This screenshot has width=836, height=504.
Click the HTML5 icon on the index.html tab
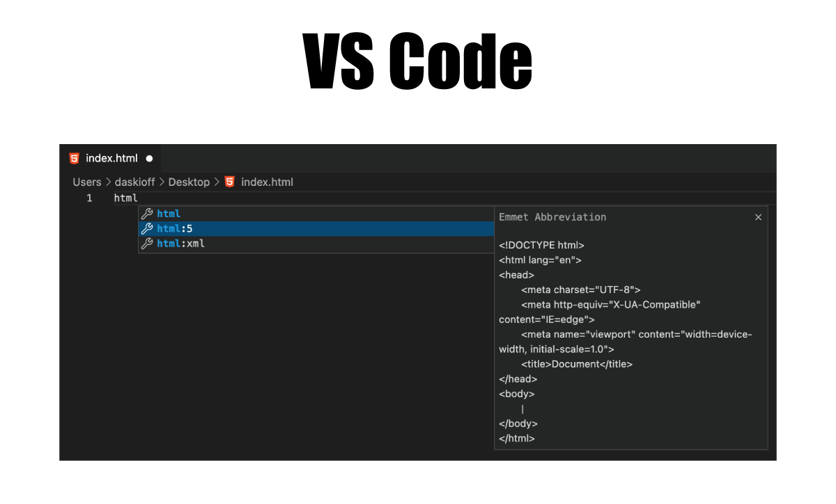click(x=73, y=158)
